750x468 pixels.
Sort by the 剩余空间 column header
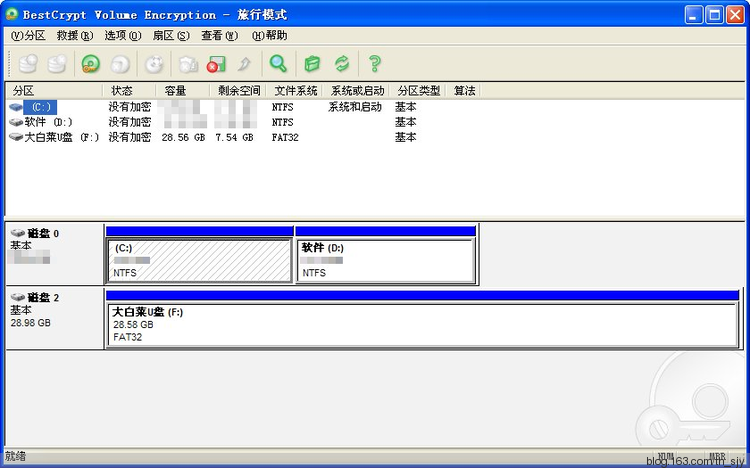point(237,90)
